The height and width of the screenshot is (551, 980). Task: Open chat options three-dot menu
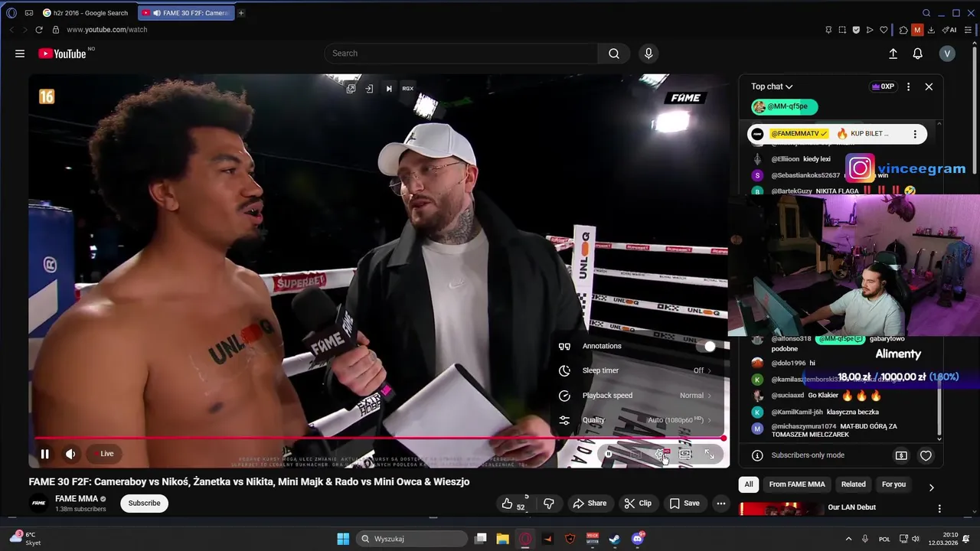coord(908,86)
